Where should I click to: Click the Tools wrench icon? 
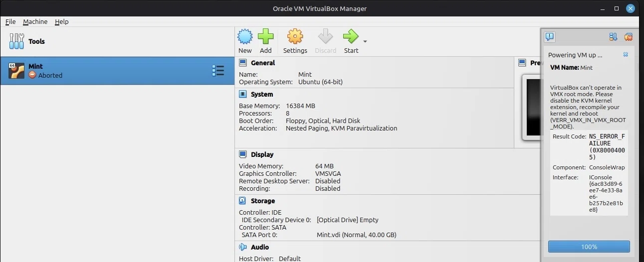pyautogui.click(x=16, y=41)
